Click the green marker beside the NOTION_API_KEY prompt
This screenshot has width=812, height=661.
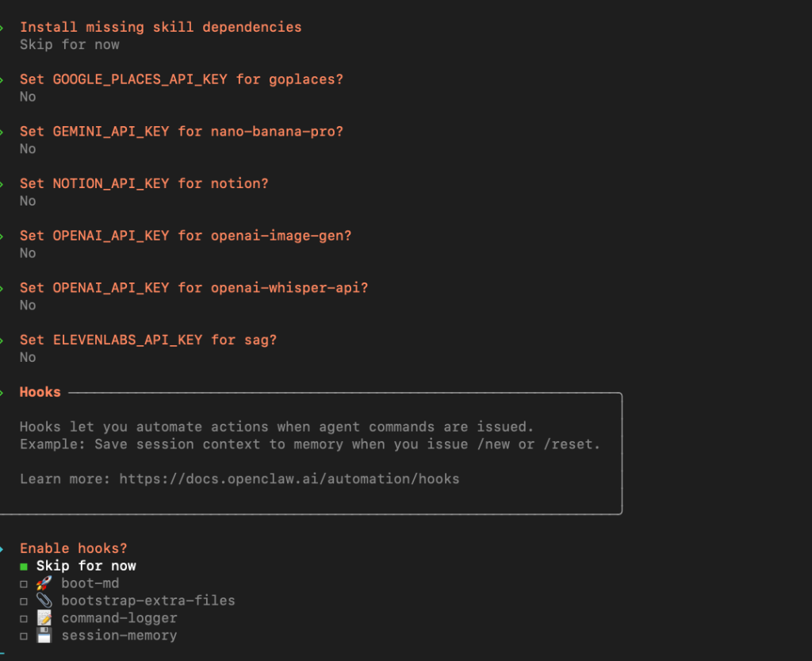(x=2, y=183)
